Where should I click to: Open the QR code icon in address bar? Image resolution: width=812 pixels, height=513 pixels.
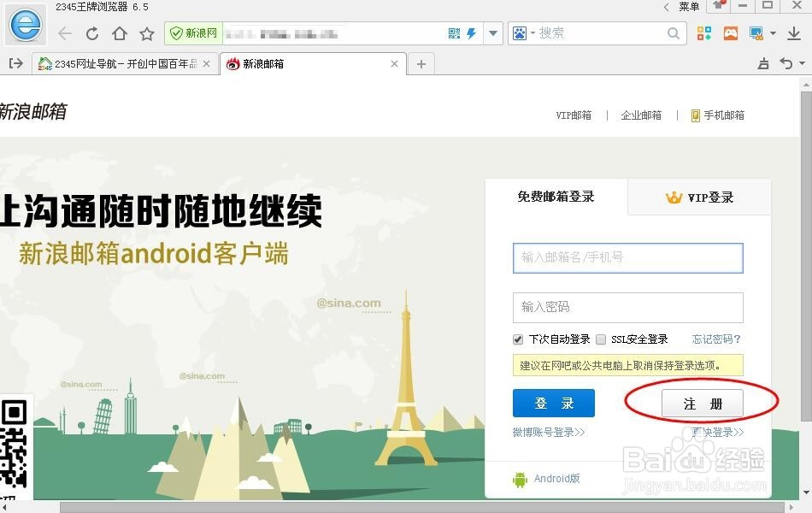coord(454,33)
